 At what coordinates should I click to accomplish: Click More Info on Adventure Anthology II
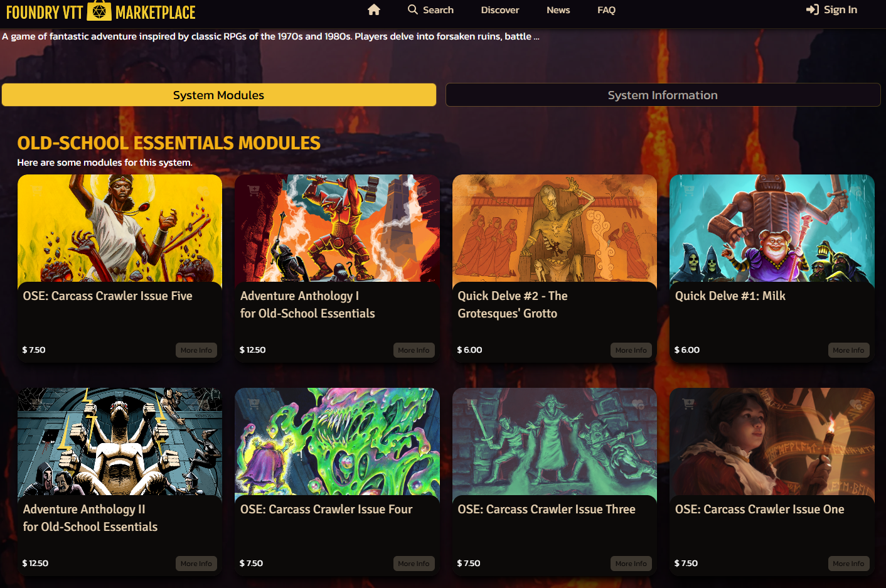point(196,563)
